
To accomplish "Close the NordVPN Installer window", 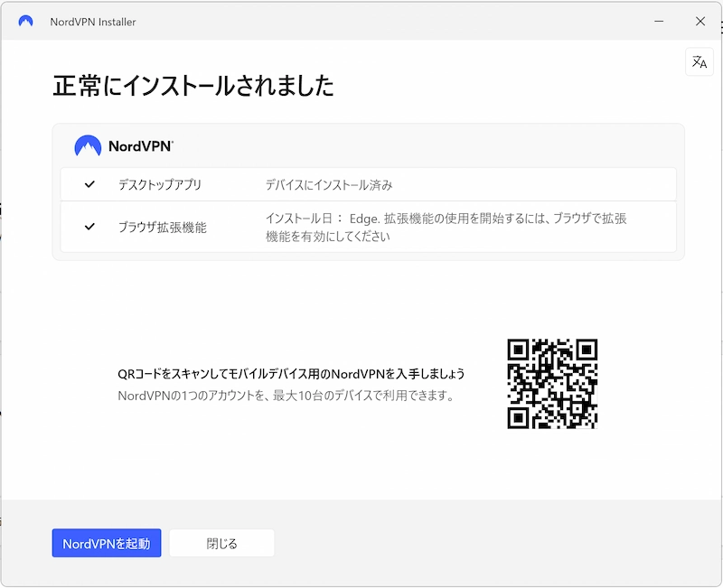I will 700,21.
